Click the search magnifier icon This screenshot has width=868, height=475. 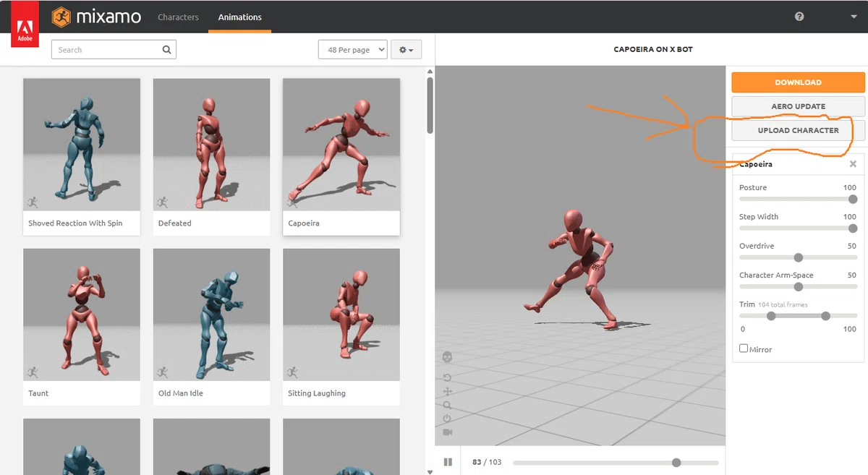[167, 50]
